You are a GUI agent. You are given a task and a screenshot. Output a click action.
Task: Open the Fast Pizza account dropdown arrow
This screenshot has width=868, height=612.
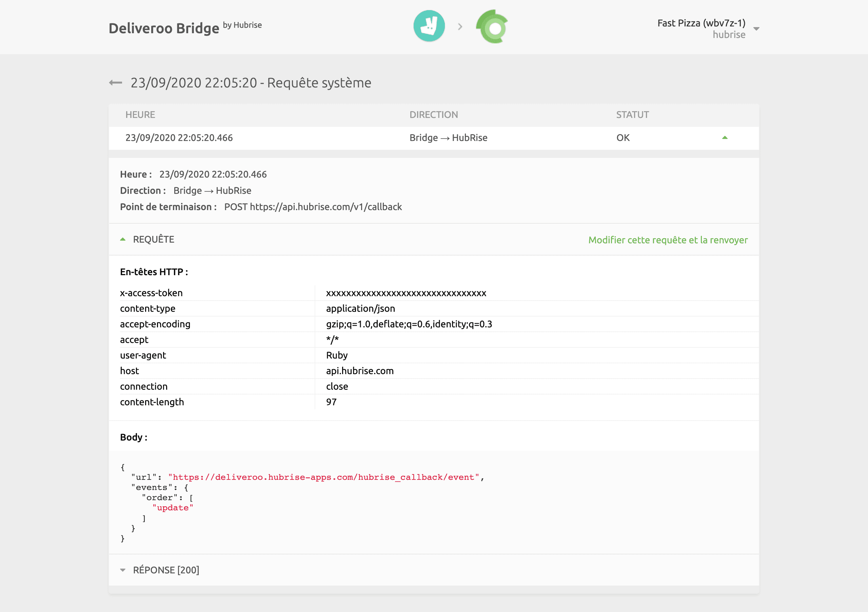pyautogui.click(x=756, y=29)
